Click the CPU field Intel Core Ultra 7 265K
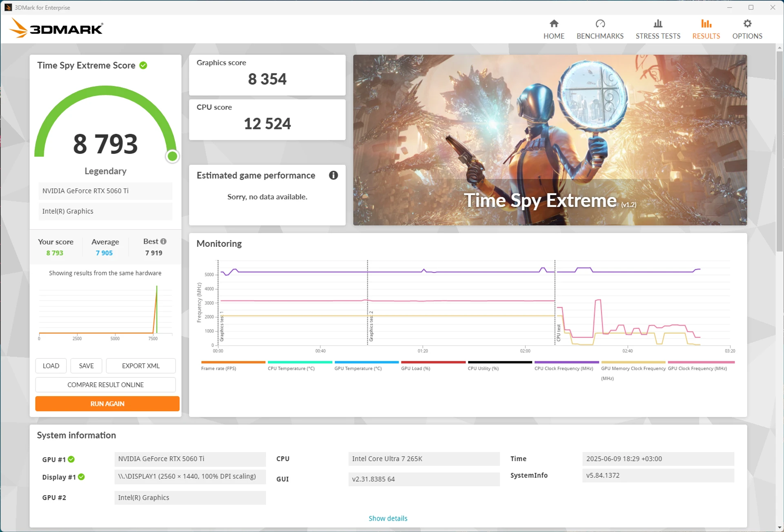784x532 pixels. [x=424, y=459]
